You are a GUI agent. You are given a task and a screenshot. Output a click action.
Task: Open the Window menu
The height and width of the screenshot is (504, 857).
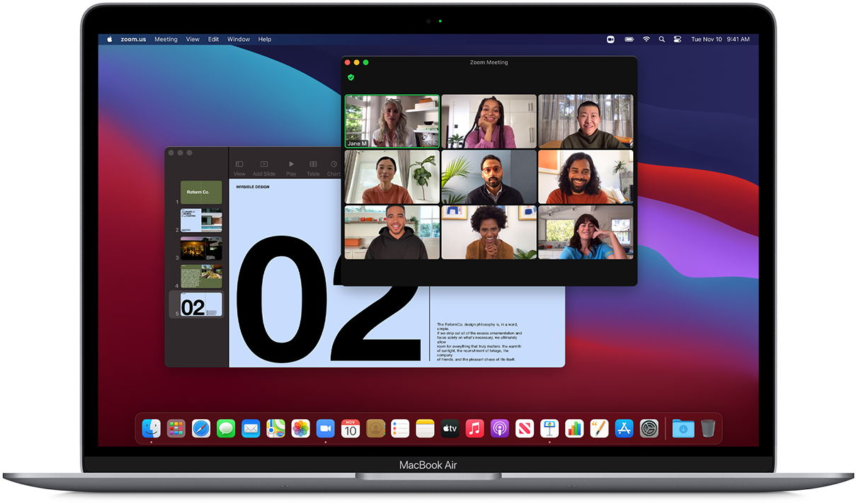[239, 40]
